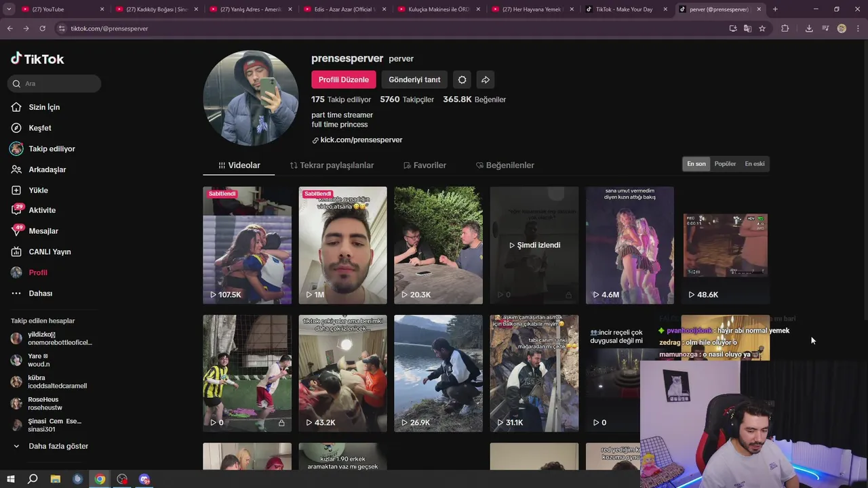Click the Sizin İçin home icon

pos(16,107)
